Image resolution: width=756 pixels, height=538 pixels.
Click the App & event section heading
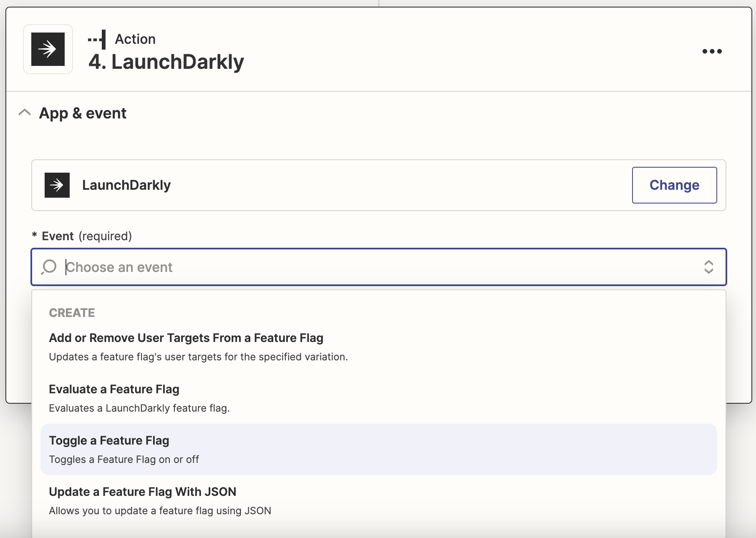point(83,113)
